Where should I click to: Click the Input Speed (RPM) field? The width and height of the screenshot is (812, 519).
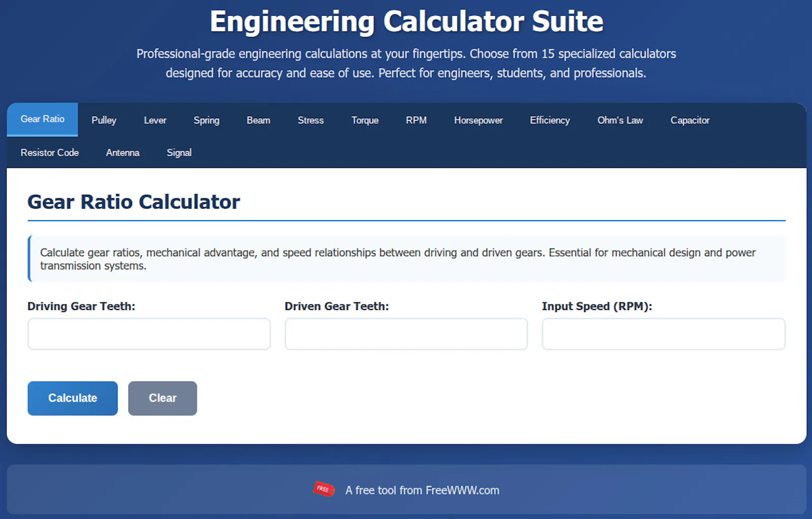[x=663, y=334]
